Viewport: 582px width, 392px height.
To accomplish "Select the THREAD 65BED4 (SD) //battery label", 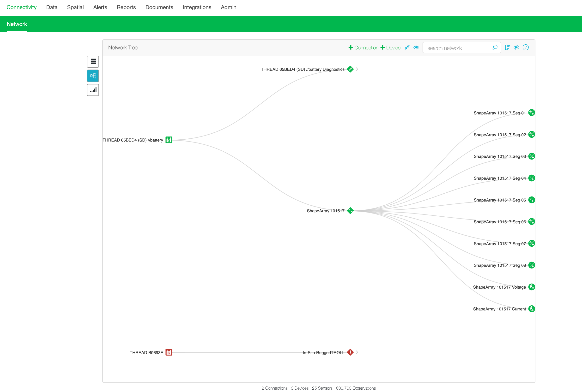I will click(x=133, y=140).
